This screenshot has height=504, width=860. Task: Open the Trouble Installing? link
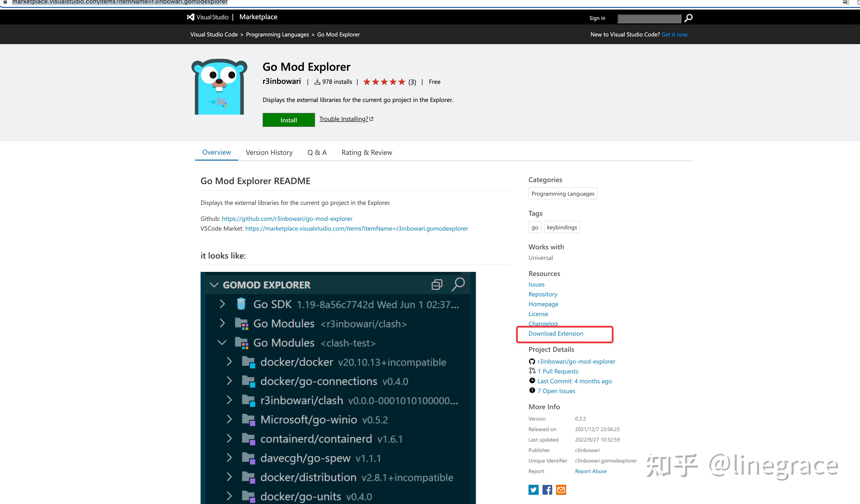(343, 119)
